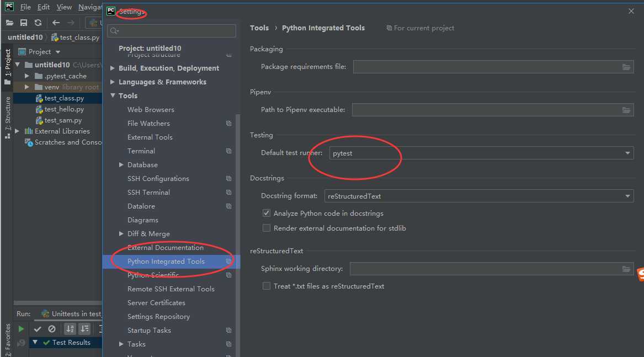644x357 pixels.
Task: Open the Structure side tool window
Action: pyautogui.click(x=7, y=118)
